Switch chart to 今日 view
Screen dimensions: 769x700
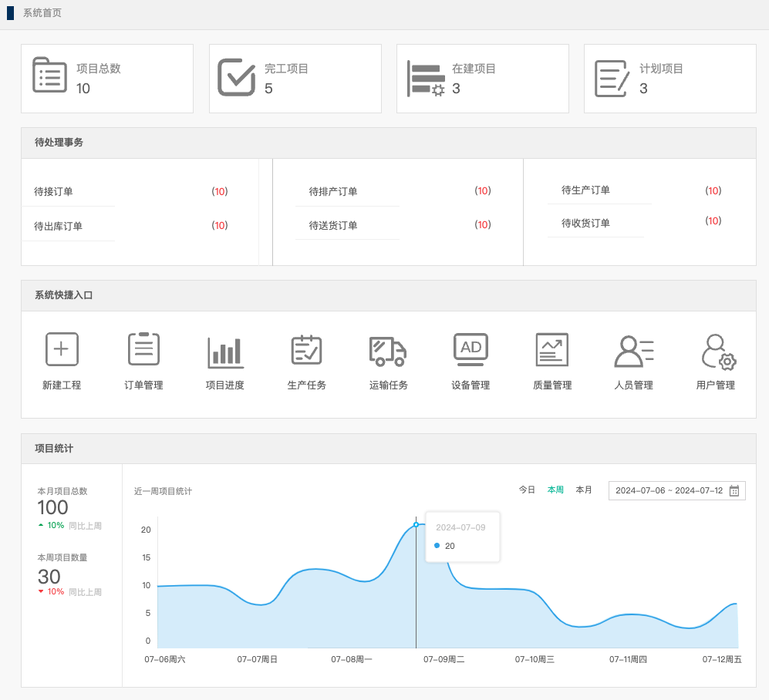coord(527,490)
